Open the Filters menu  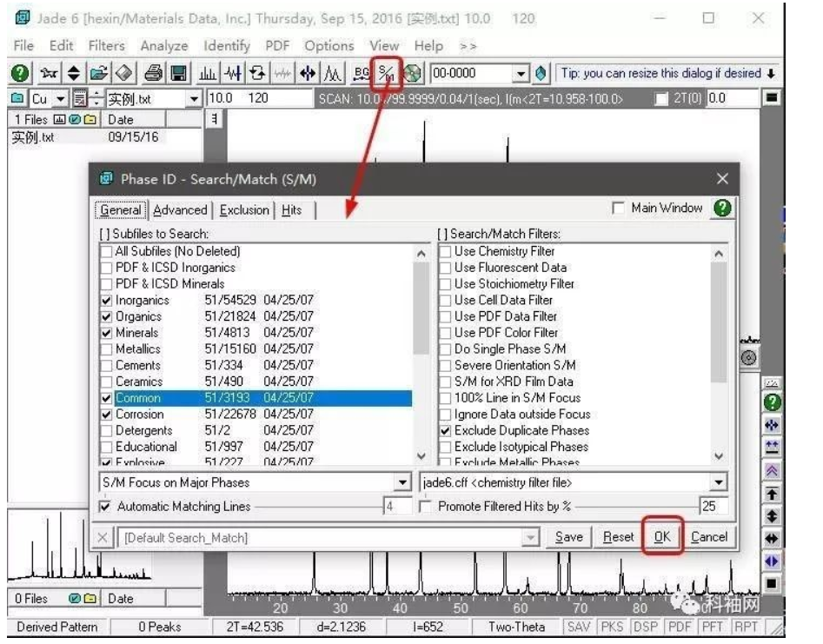pos(107,46)
